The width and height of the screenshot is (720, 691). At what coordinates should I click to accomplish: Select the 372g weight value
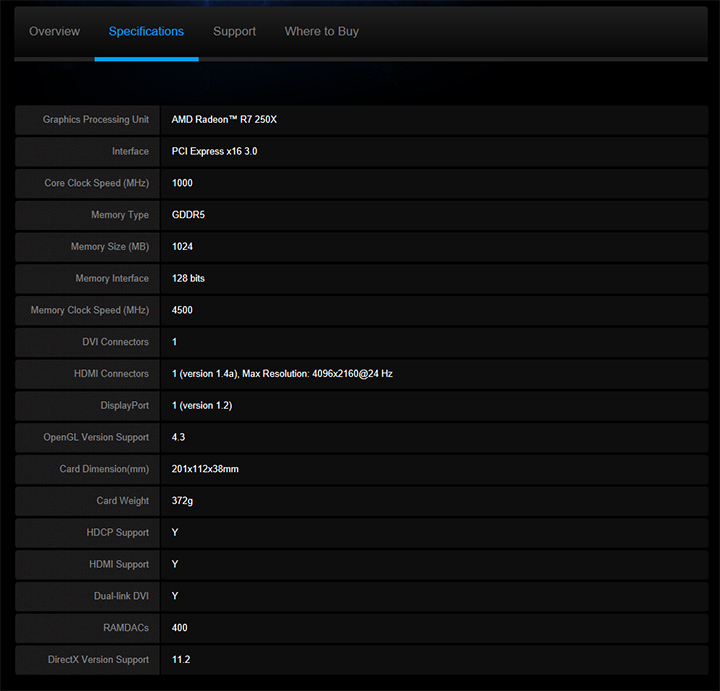(x=182, y=500)
